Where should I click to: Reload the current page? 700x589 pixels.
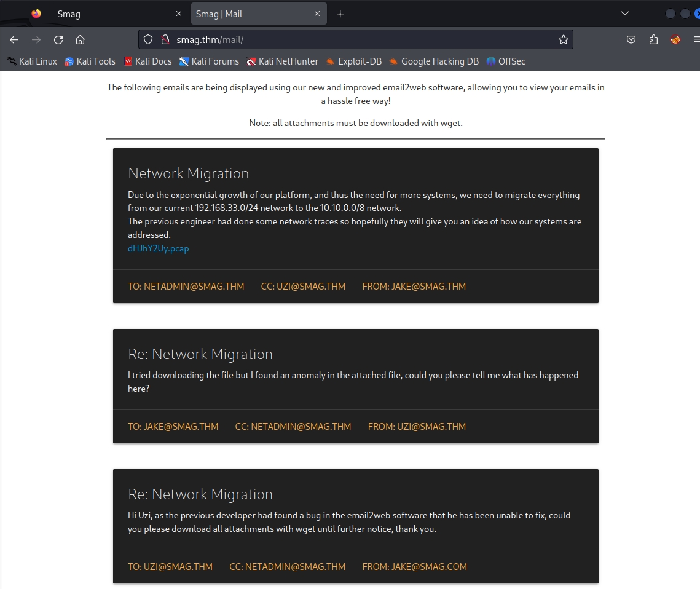pyautogui.click(x=58, y=40)
